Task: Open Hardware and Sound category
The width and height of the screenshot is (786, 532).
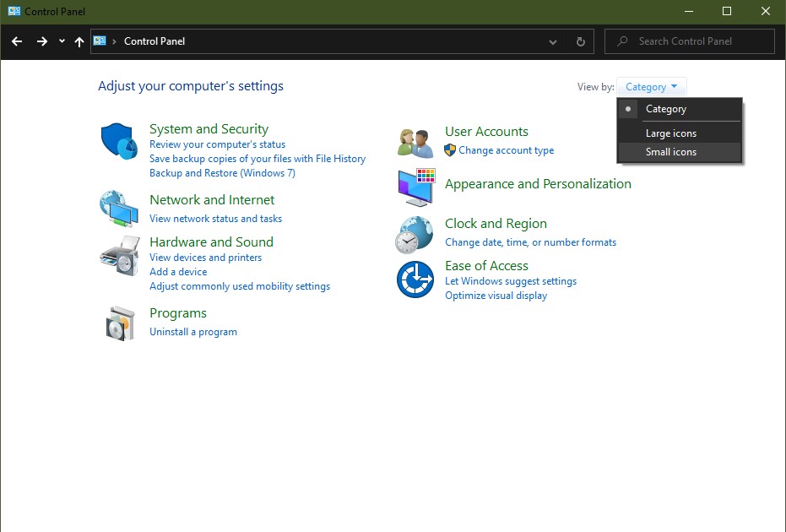Action: click(x=212, y=242)
